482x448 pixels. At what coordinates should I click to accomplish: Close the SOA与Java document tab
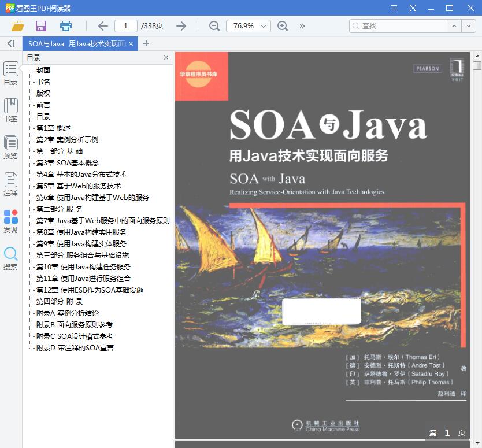point(131,44)
